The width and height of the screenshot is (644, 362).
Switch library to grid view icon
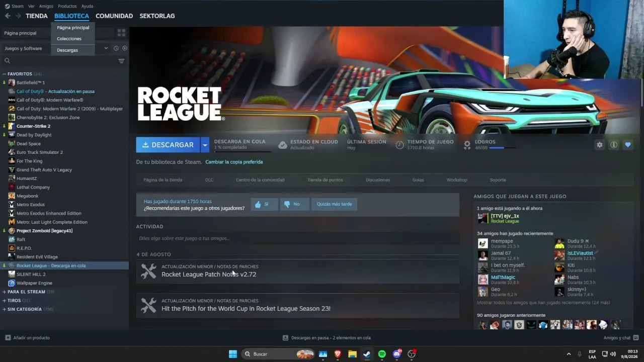pyautogui.click(x=121, y=33)
